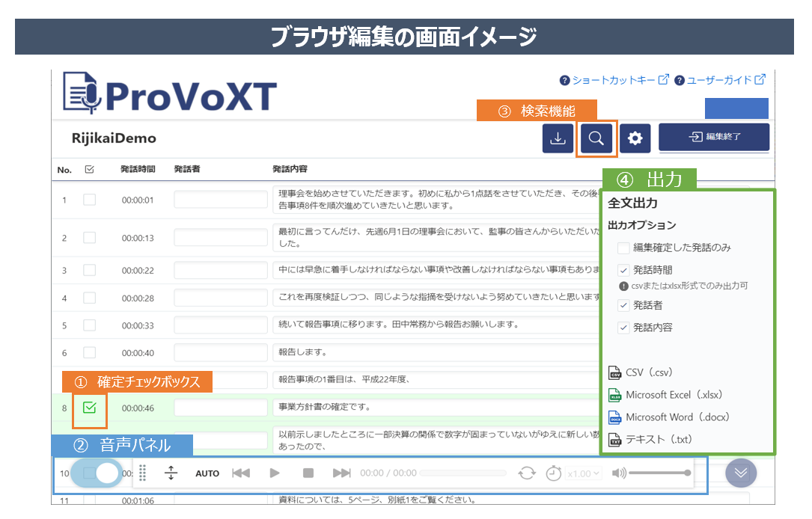Click timestamp 00:00:13
This screenshot has width=812, height=519.
138,238
